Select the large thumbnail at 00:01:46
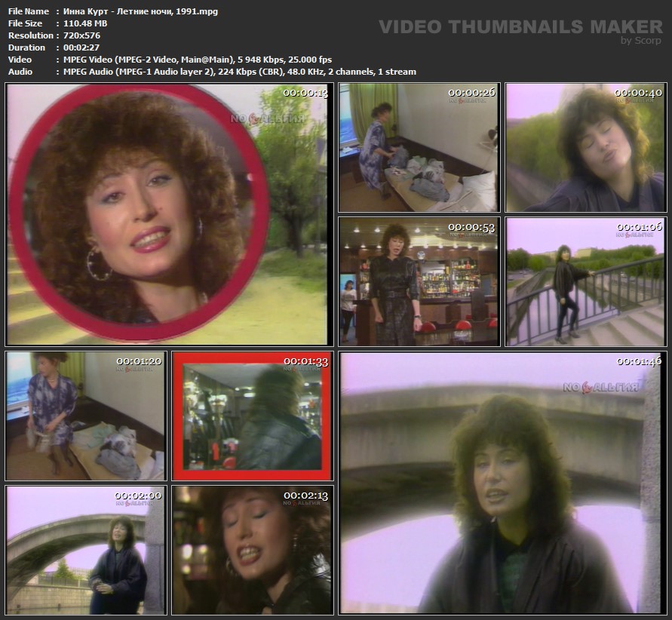Viewport: 672px width, 620px height. click(x=502, y=483)
